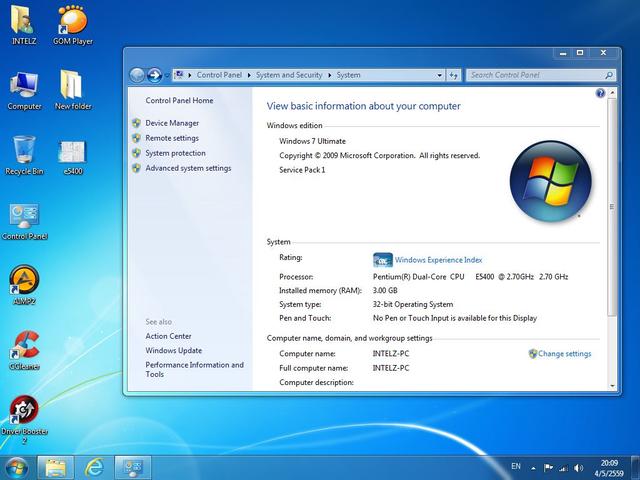
Task: Click the processor value Pentium(R) Dual-Core CPU
Action: pyautogui.click(x=418, y=277)
